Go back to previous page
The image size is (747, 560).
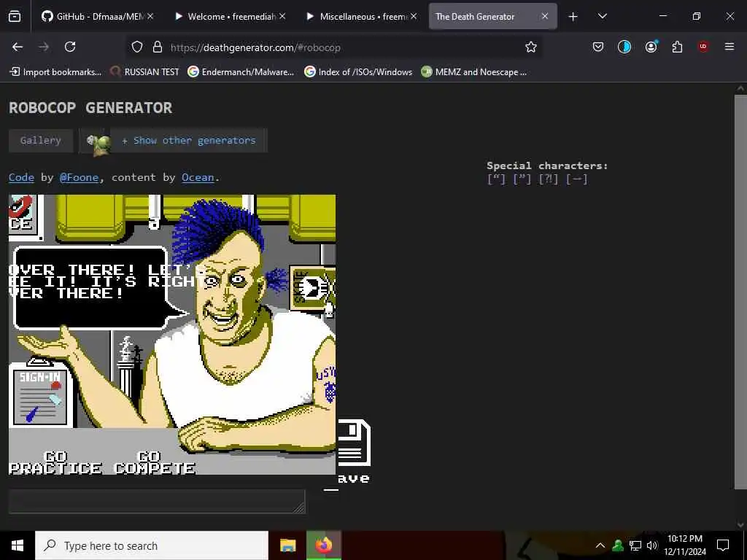coord(18,47)
